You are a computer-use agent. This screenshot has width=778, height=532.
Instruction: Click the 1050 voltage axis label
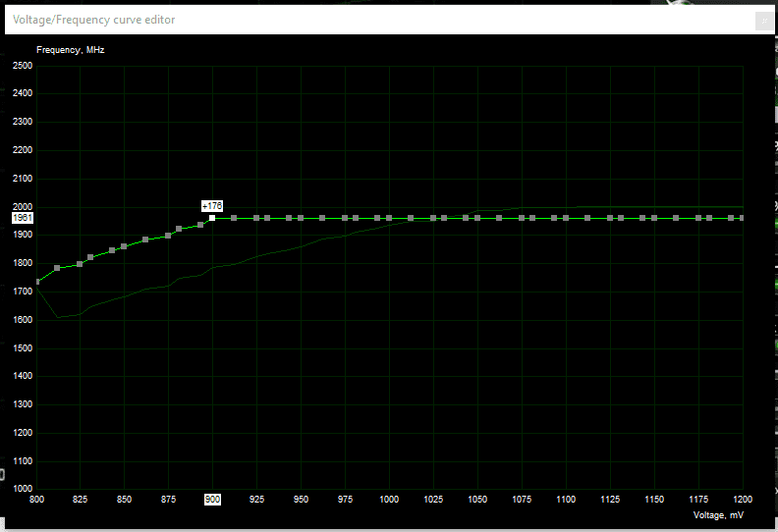(477, 500)
